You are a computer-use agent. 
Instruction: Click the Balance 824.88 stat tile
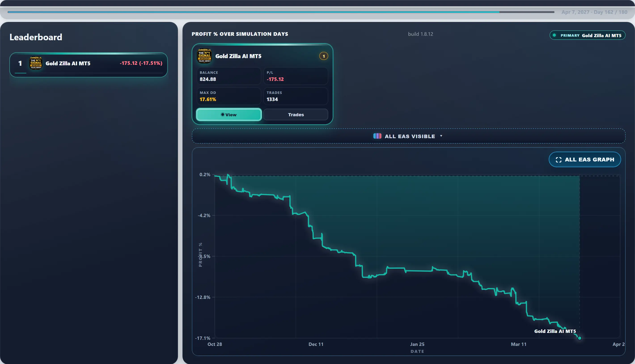[x=229, y=76]
